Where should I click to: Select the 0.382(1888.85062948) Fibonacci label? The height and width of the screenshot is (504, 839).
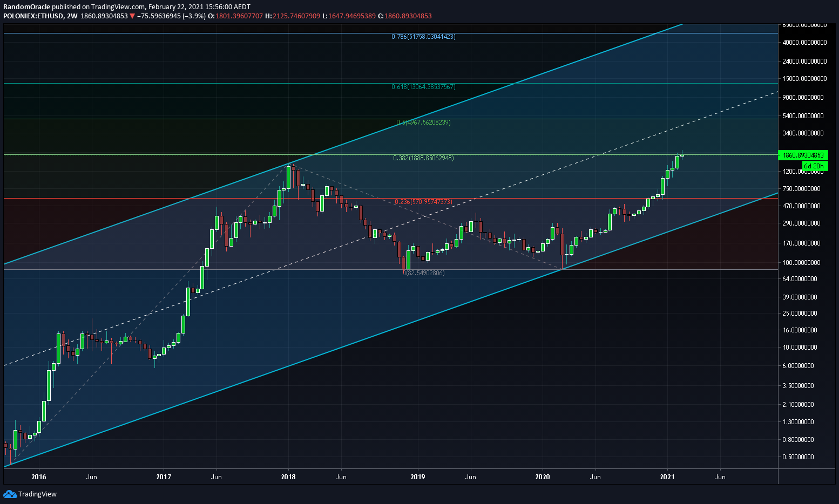point(423,158)
